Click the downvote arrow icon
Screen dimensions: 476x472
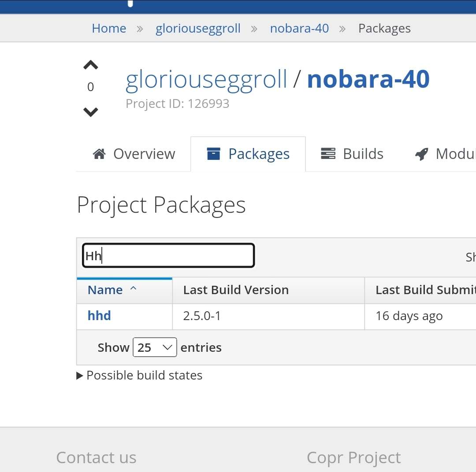[90, 112]
